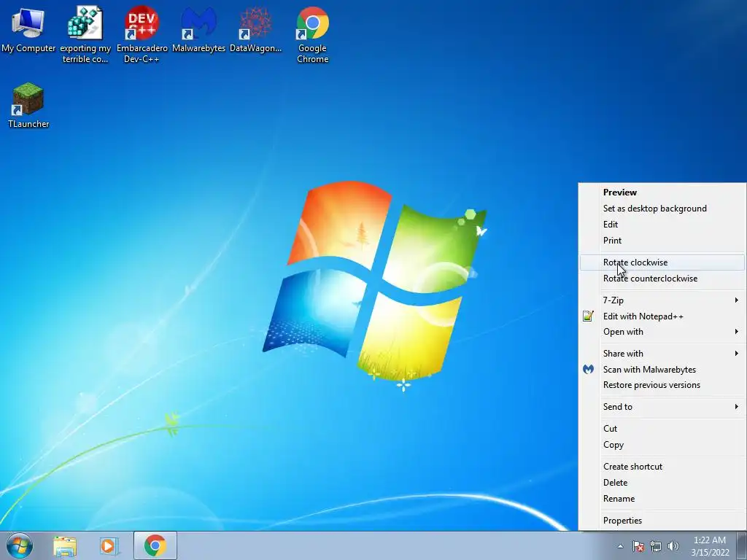Screen dimensions: 747x560
Task: Choose Rotate clockwise
Action: [662, 262]
